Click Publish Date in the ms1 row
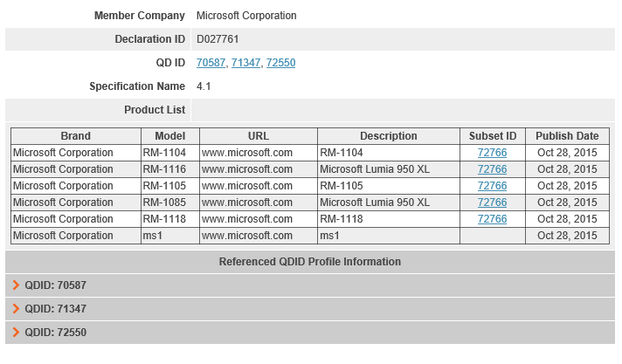The width and height of the screenshot is (622, 364). point(567,236)
